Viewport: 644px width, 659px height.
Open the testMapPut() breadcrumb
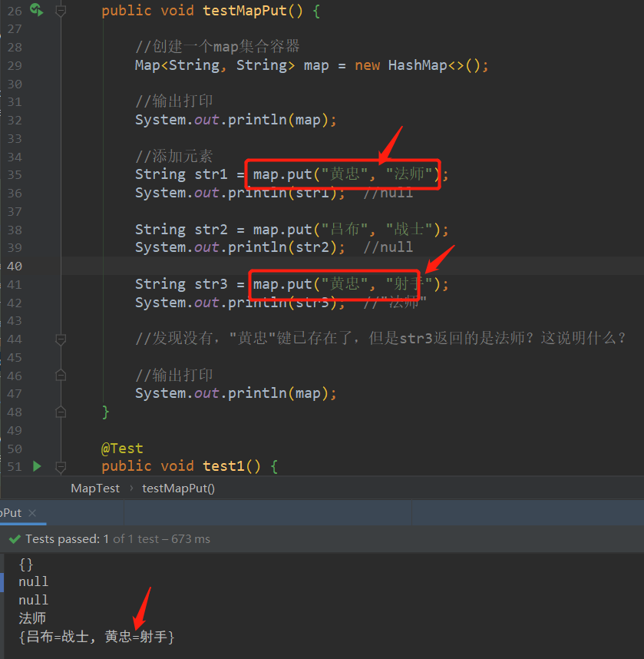179,488
